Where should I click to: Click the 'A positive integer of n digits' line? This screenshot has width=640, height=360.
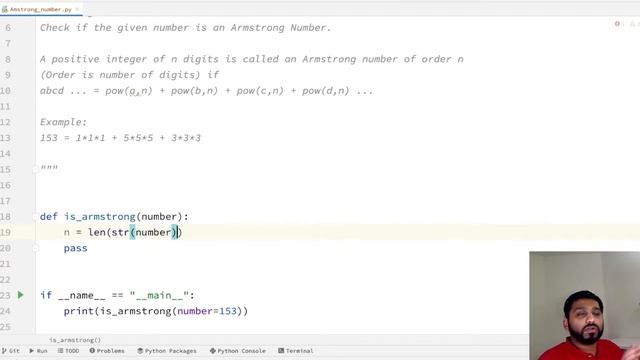click(x=251, y=59)
